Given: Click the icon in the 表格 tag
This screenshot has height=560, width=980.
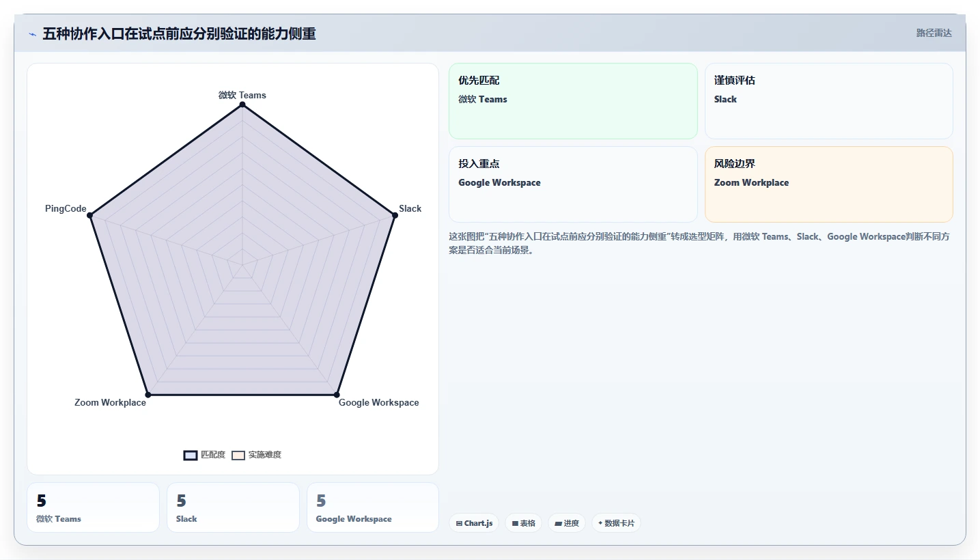Looking at the screenshot, I should coord(515,524).
